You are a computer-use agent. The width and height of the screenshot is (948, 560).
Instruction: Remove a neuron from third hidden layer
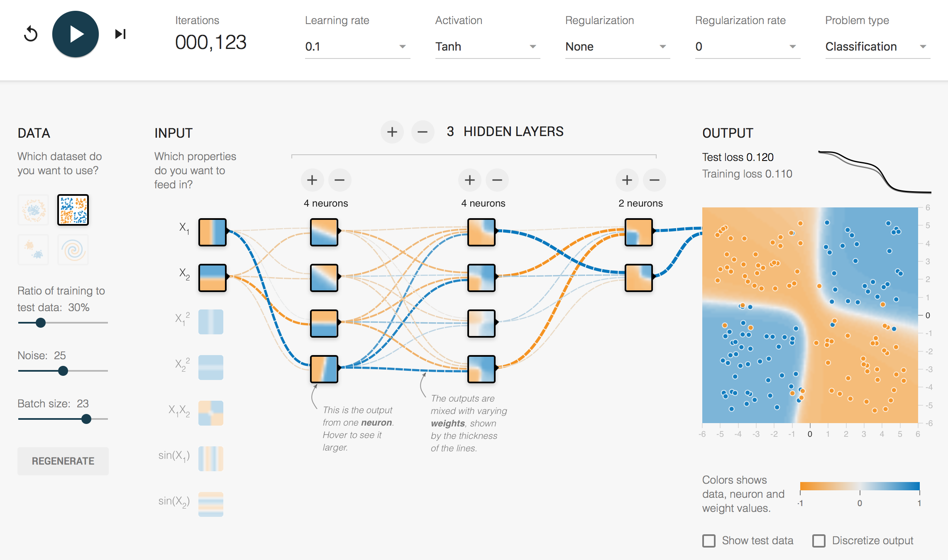(x=654, y=180)
